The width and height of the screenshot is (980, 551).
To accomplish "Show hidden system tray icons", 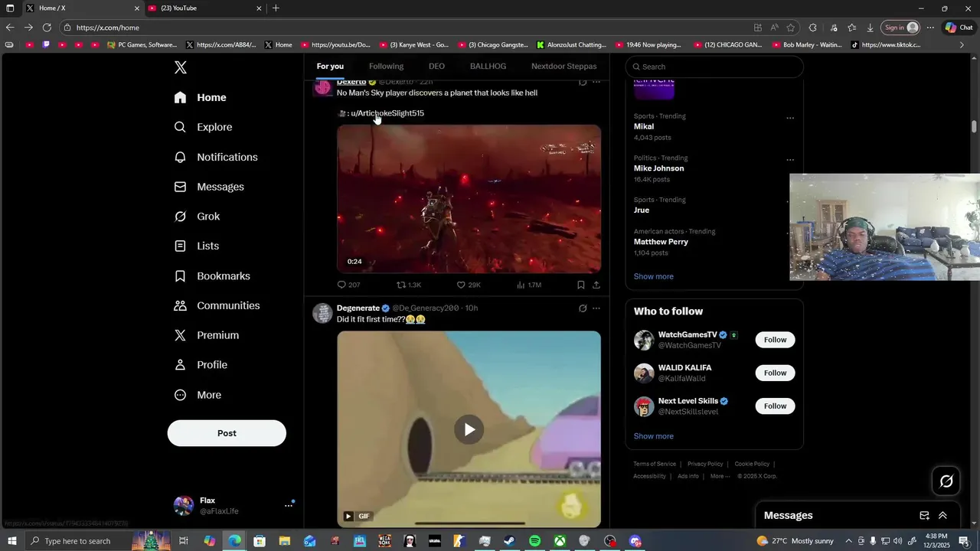I will tap(848, 541).
